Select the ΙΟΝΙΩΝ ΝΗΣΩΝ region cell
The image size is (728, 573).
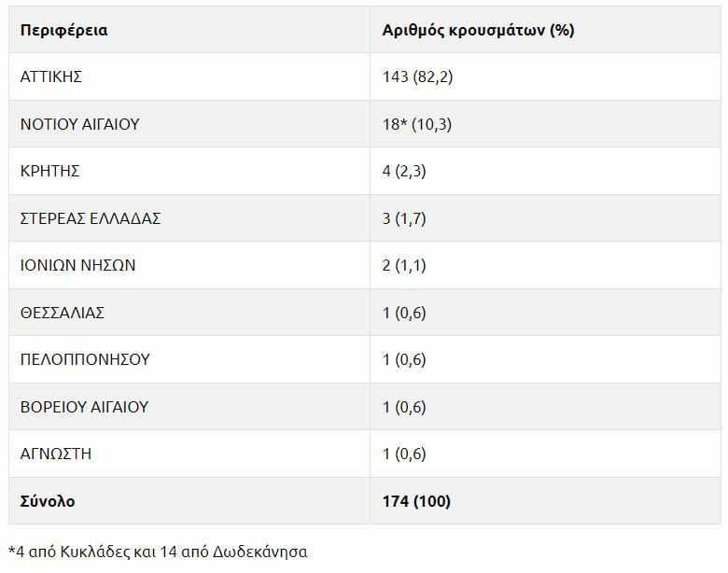click(78, 265)
